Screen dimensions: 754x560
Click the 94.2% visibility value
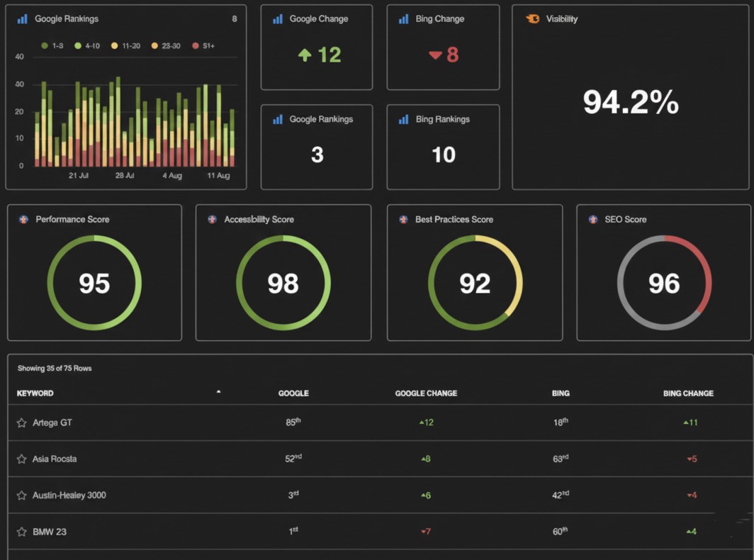(x=631, y=103)
